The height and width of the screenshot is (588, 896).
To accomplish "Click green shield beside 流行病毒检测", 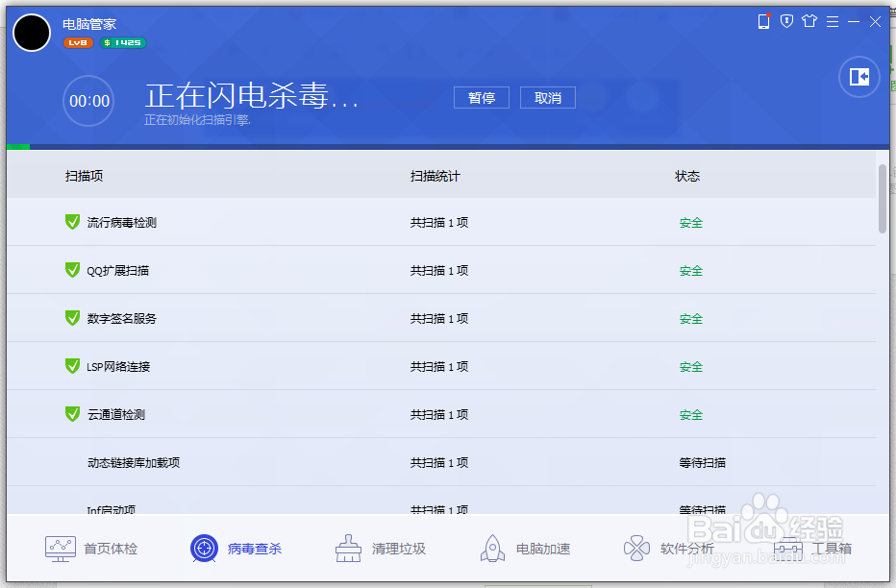I will pos(72,222).
